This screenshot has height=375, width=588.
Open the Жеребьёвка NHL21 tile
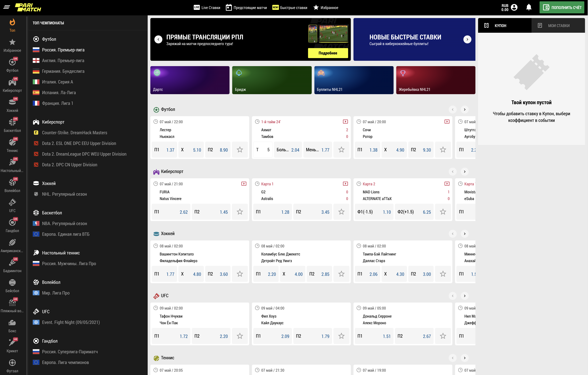tap(436, 80)
